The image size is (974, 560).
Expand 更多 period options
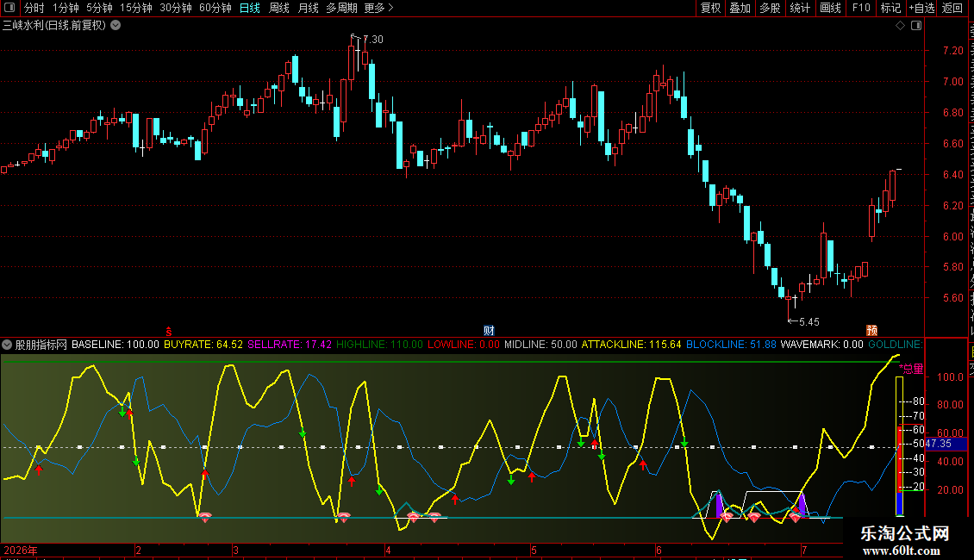(378, 8)
